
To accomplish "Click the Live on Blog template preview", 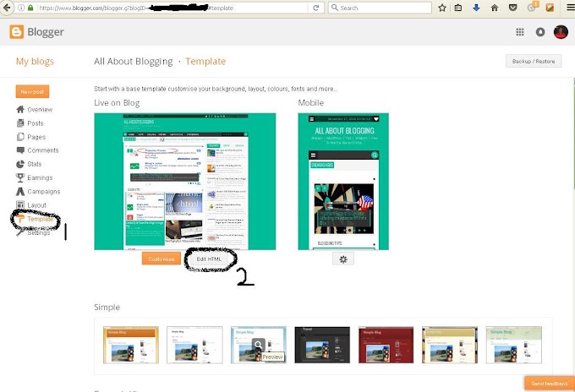I will [185, 182].
